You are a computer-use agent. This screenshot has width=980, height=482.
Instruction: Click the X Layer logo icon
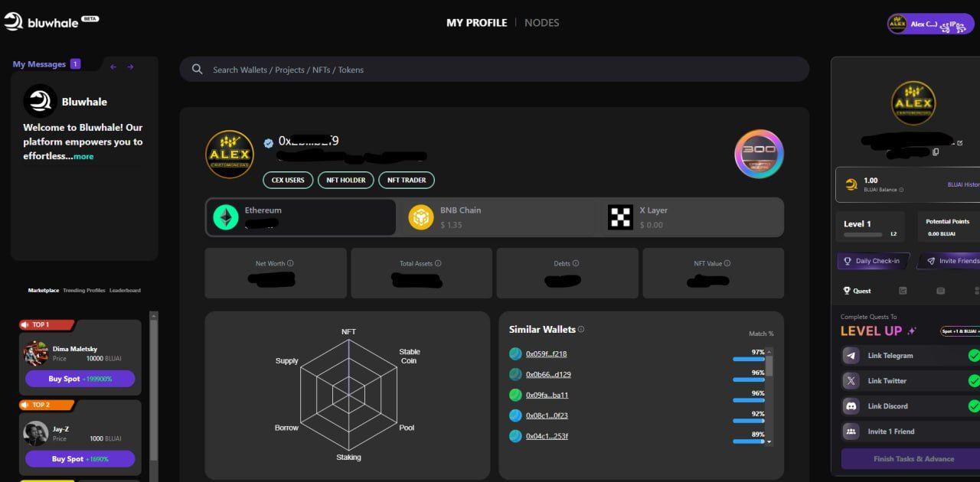click(x=620, y=217)
